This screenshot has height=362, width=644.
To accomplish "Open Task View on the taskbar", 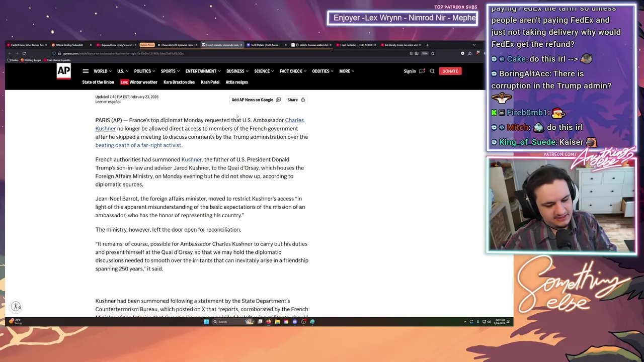I will tap(260, 322).
